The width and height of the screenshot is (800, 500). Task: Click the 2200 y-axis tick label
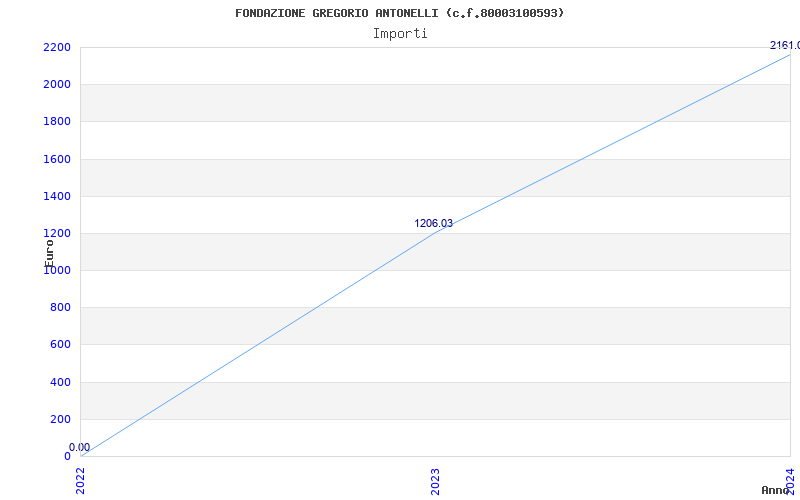click(57, 47)
